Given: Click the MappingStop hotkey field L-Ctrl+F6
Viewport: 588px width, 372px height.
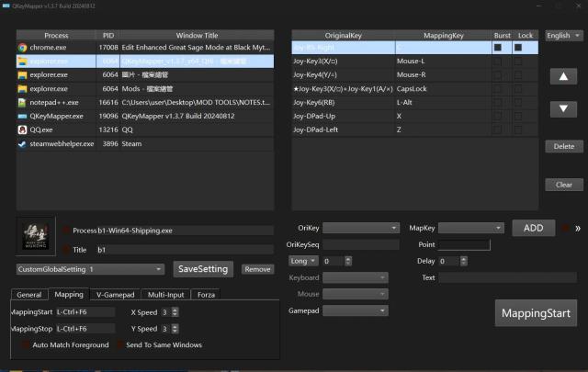Looking at the screenshot, I should (85, 329).
